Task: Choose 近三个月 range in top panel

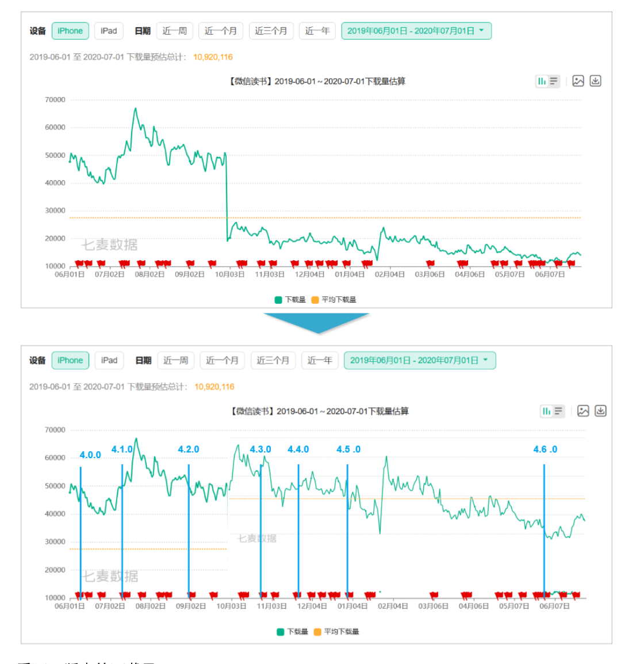Action: (x=271, y=31)
